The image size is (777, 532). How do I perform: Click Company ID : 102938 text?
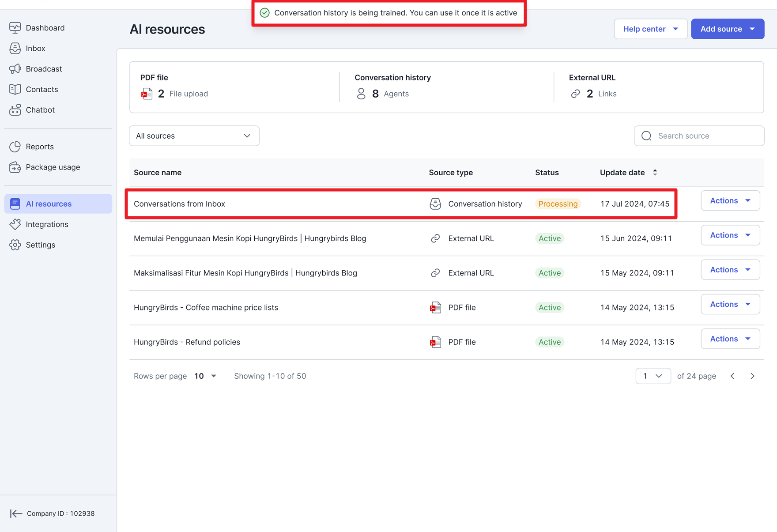pyautogui.click(x=61, y=513)
